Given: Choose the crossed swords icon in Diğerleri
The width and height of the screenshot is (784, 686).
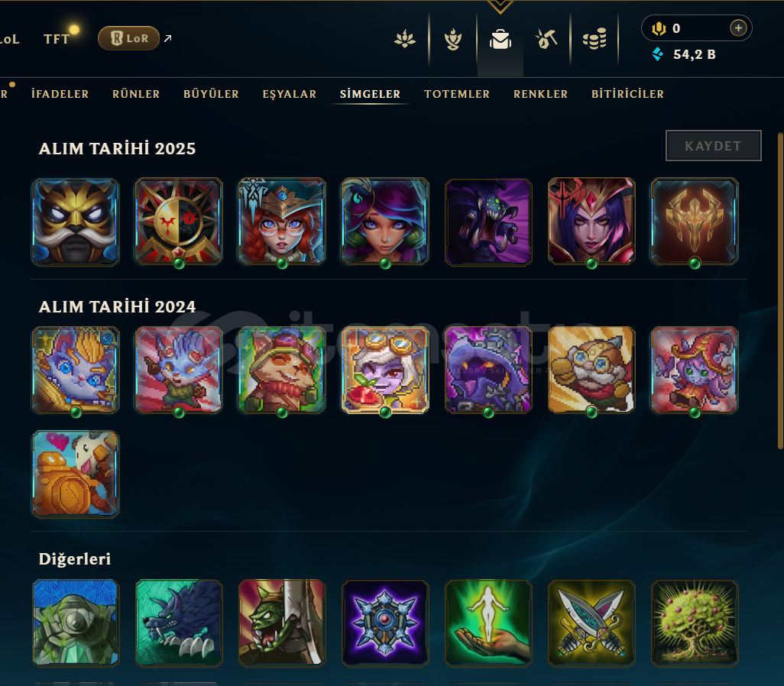Looking at the screenshot, I should [x=591, y=623].
